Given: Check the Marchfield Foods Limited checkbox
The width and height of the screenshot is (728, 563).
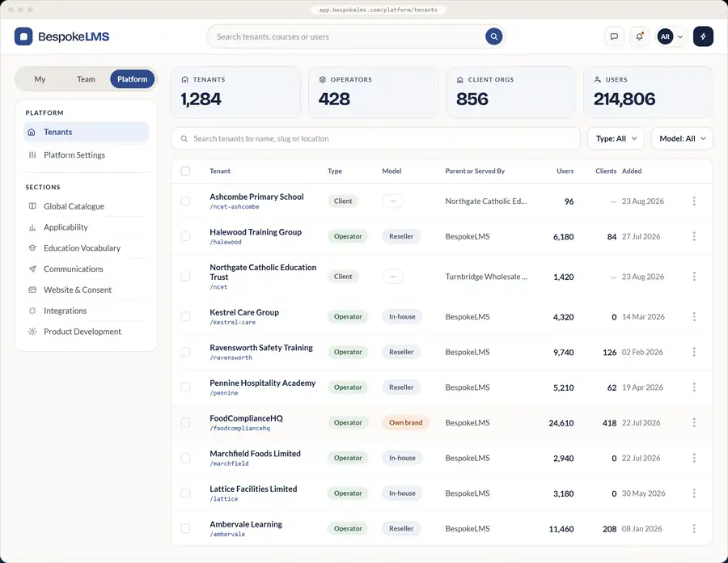Looking at the screenshot, I should [x=185, y=458].
